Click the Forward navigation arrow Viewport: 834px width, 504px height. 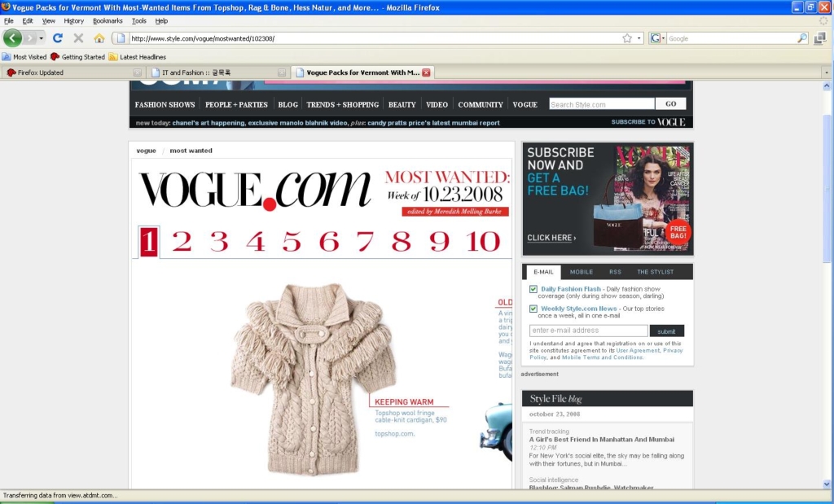[x=30, y=38]
